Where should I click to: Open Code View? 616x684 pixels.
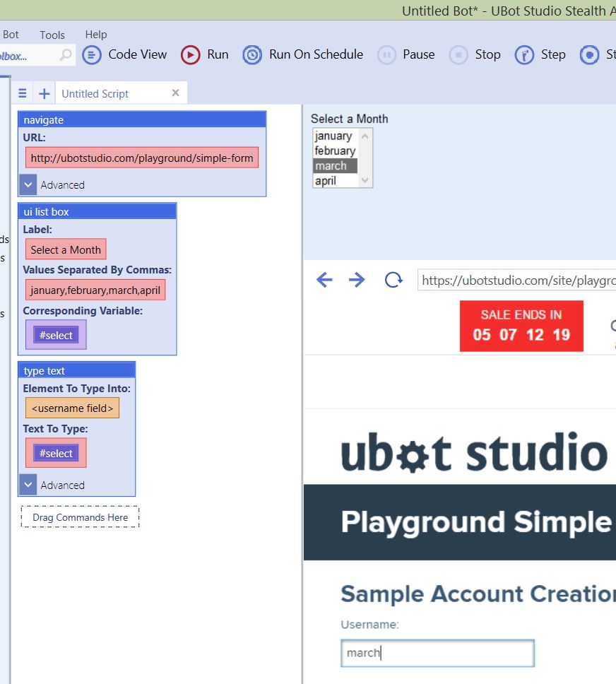(124, 55)
